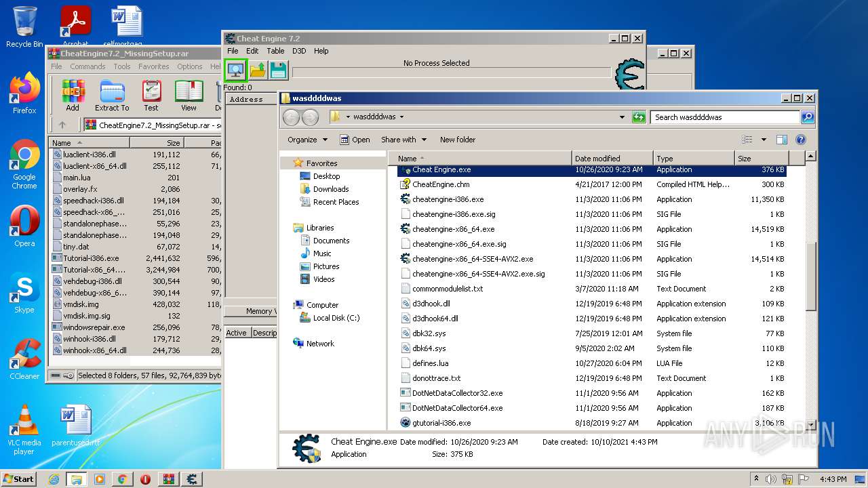
Task: Open the Share with dropdown
Action: pos(404,140)
